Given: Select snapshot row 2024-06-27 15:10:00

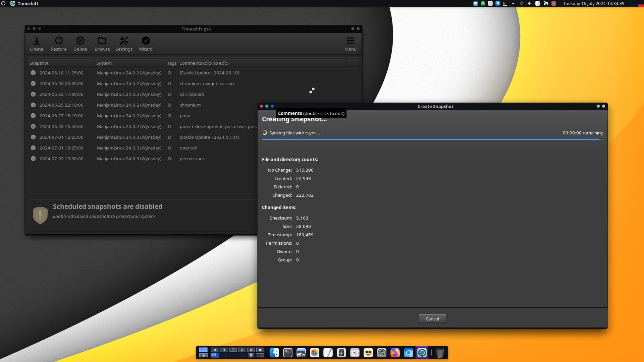Looking at the screenshot, I should coord(142,116).
